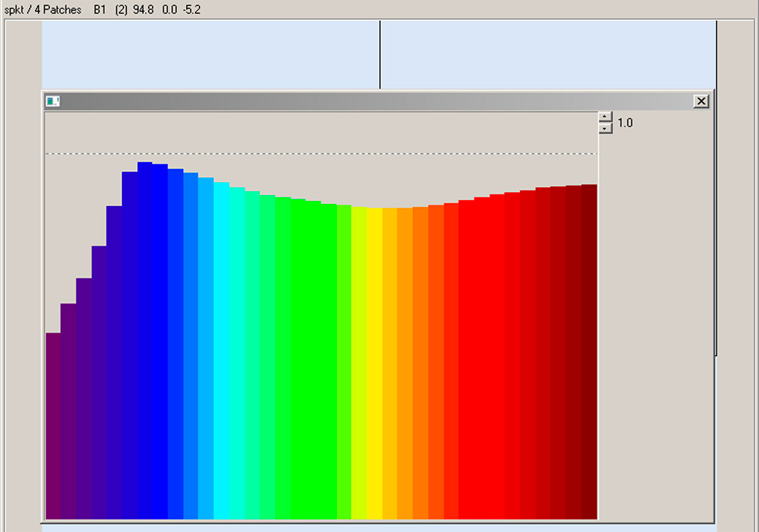
Task: Select the leftmost purple spectrum bar
Action: point(53,426)
